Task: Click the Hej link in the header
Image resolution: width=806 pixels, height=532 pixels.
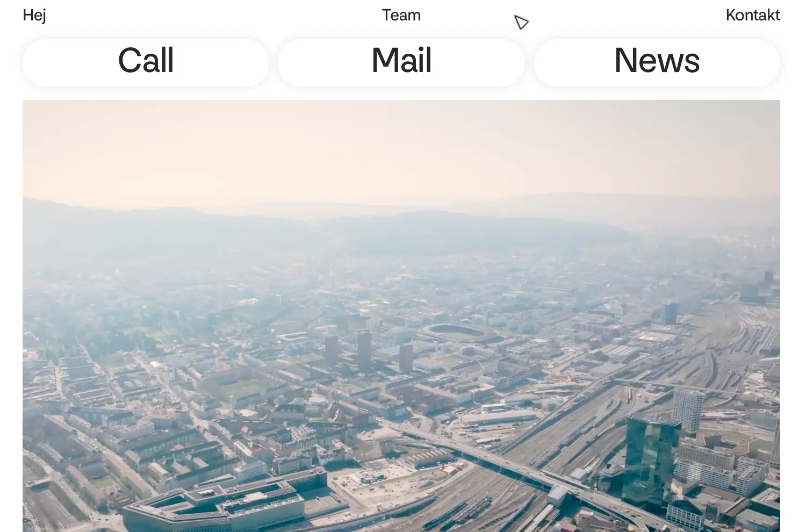Action: [x=34, y=15]
